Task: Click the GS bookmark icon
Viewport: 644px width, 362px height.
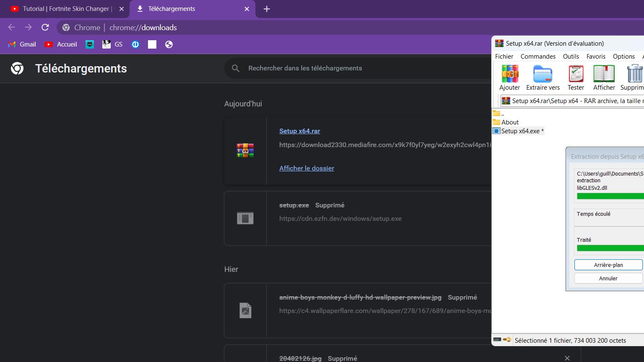Action: [x=106, y=44]
